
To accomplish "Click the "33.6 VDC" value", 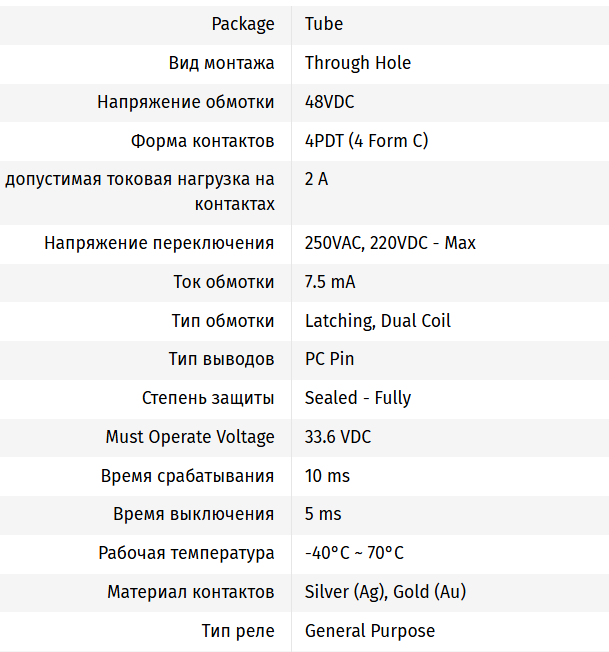I will tap(338, 437).
